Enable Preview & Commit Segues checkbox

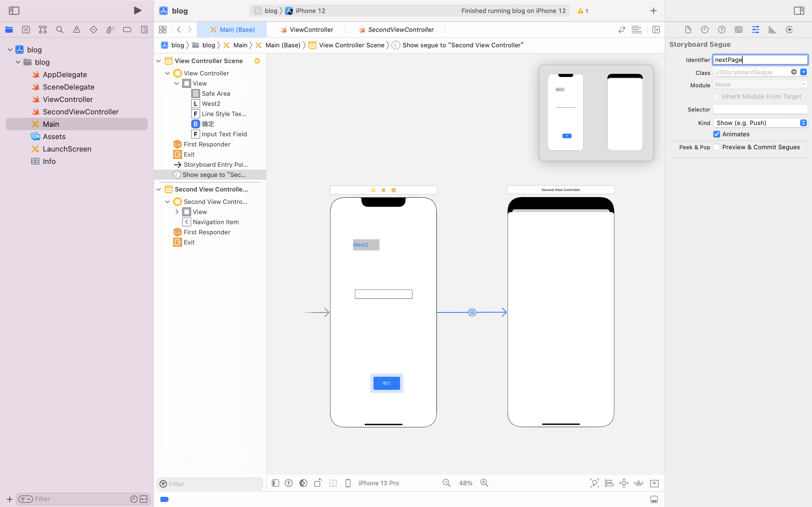(x=717, y=147)
